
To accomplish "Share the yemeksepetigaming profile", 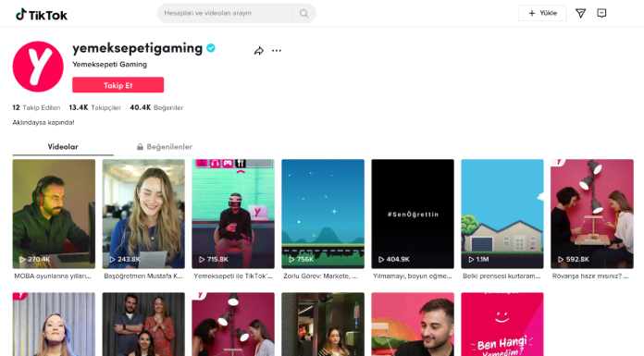I will (259, 51).
